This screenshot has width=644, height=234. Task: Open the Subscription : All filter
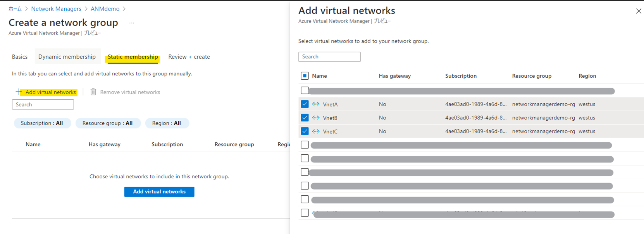(x=42, y=123)
